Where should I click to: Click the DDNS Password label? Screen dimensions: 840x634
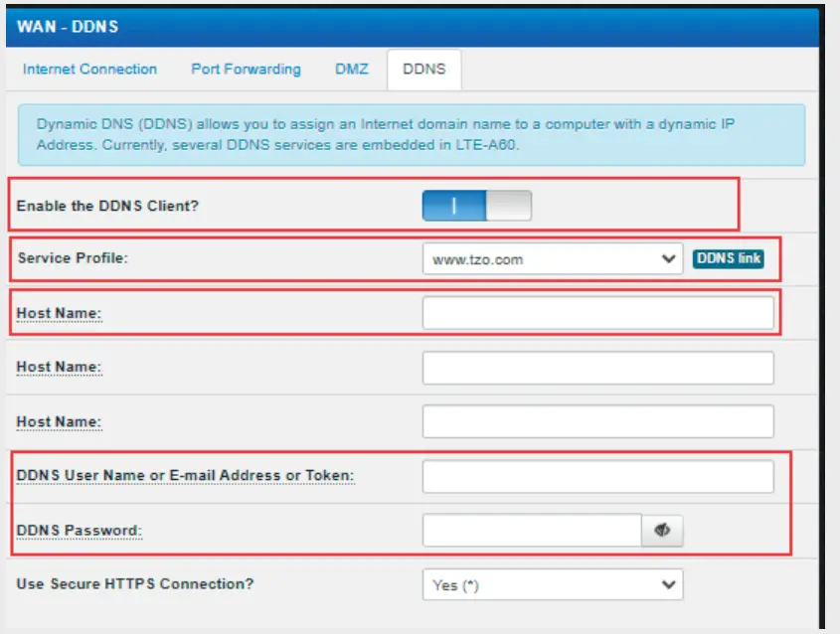[80, 530]
